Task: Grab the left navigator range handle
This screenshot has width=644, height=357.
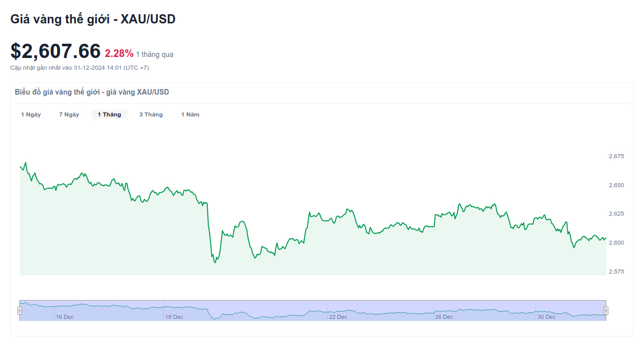Action: pos(20,311)
